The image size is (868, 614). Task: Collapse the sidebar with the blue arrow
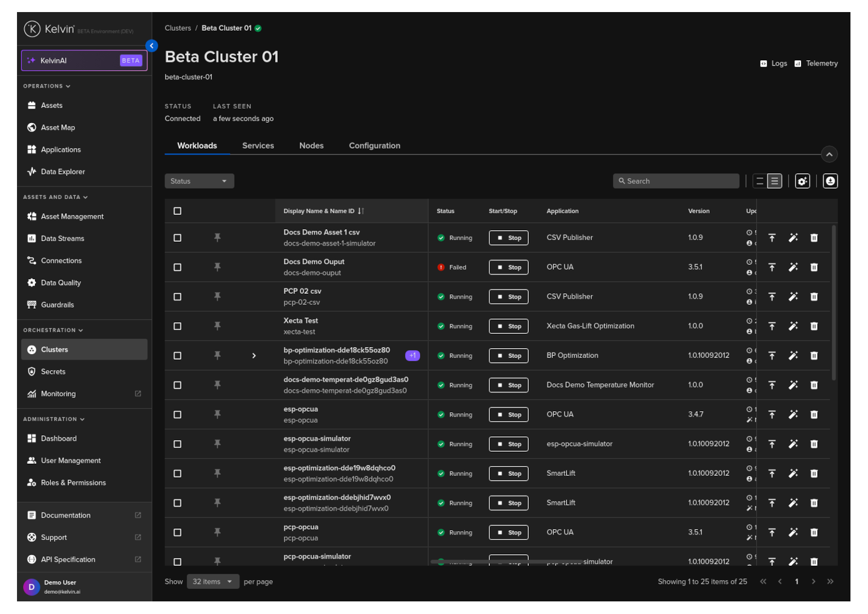point(152,46)
